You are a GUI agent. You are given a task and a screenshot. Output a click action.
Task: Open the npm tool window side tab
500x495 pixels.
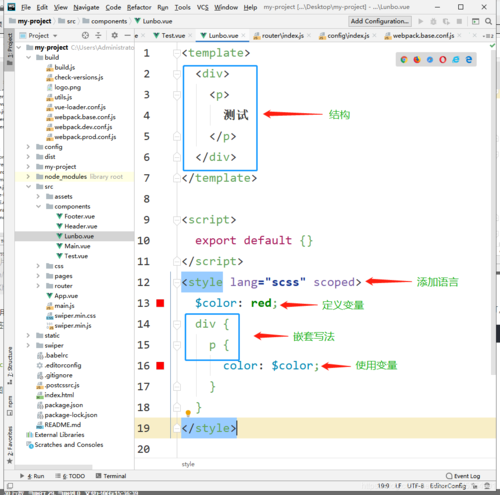[10, 405]
